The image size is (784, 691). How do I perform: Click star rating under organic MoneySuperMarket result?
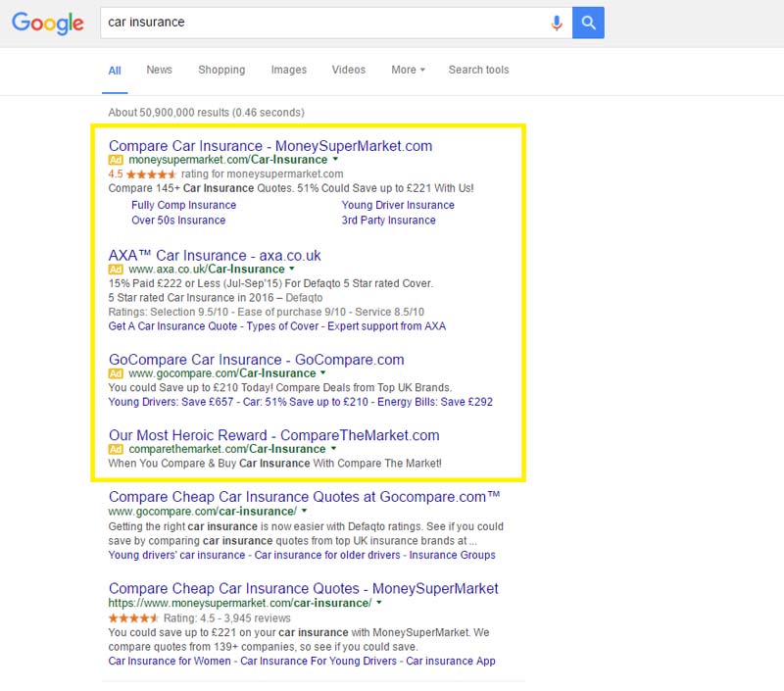click(133, 618)
